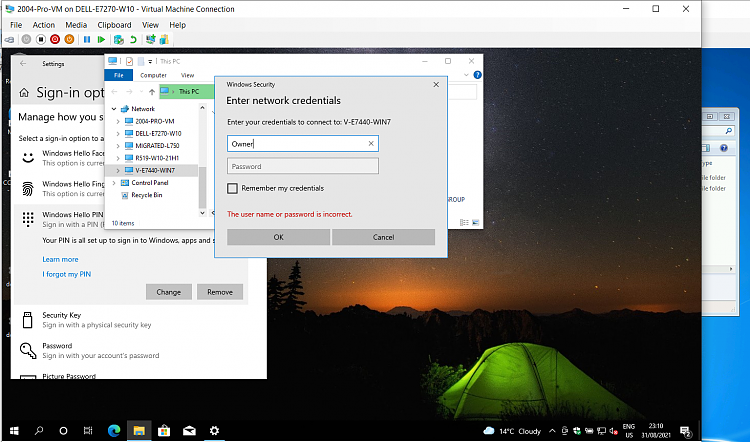Click the User name field containing Owner
The width and height of the screenshot is (750, 442).
(303, 144)
